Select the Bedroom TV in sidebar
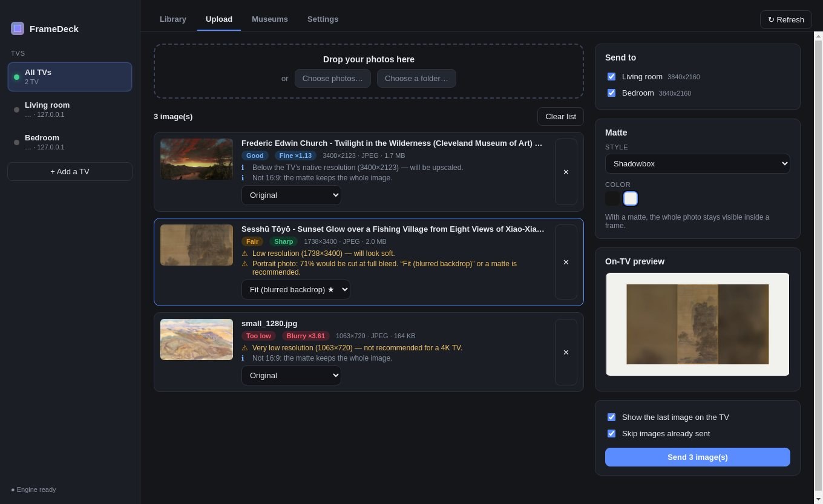 coord(70,142)
